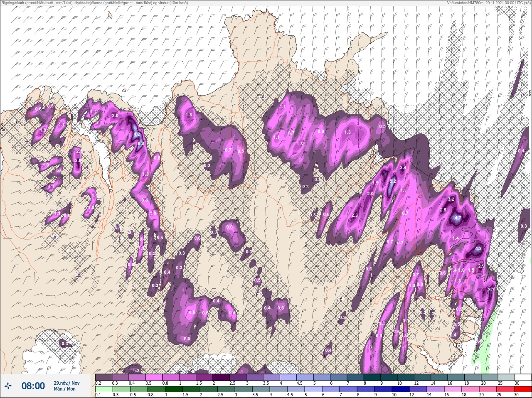Select the bright magenta 0.5 snow legend swatch
This screenshot has height=398, width=532.
point(154,377)
